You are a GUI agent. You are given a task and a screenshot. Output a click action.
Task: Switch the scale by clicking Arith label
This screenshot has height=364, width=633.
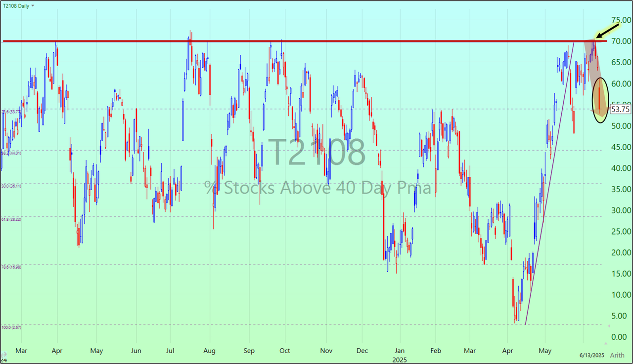[617, 355]
